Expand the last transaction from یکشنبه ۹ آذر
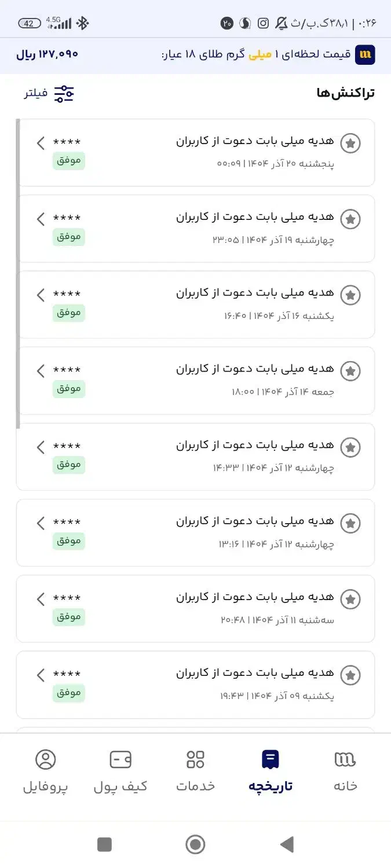This screenshot has height=868, width=391. (40, 675)
